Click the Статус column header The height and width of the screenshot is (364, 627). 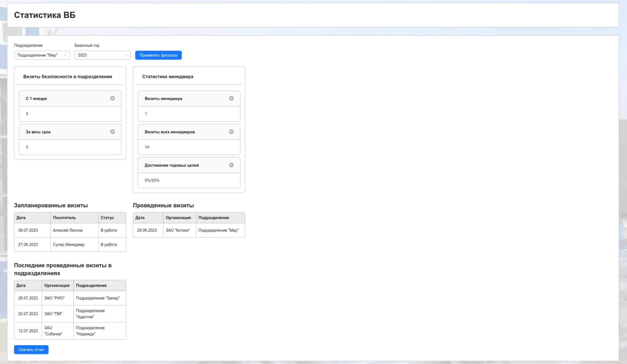[112, 218]
